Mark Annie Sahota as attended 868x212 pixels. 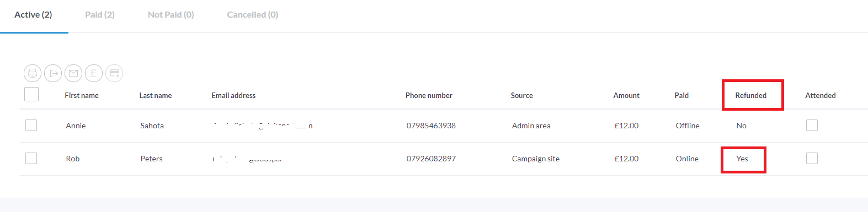pyautogui.click(x=812, y=126)
